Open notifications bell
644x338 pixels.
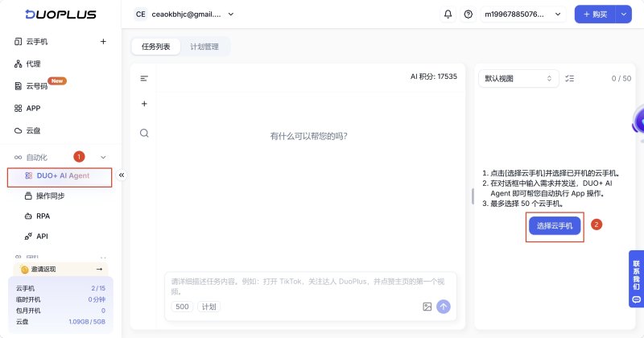click(448, 14)
